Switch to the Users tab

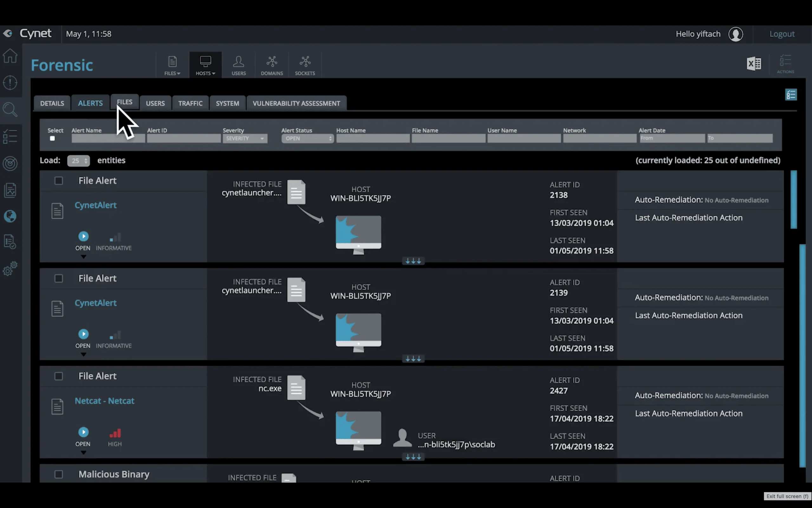(x=155, y=103)
